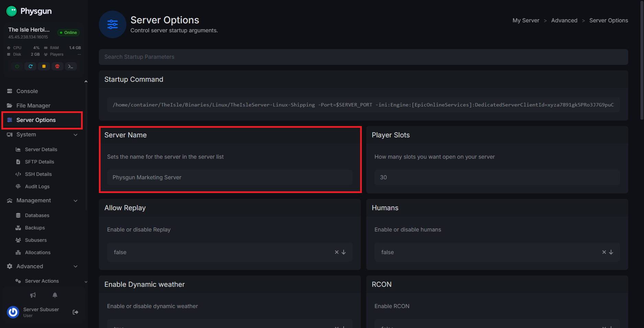Image resolution: width=644 pixels, height=328 pixels.
Task: Open the Humans false dropdown
Action: 611,252
